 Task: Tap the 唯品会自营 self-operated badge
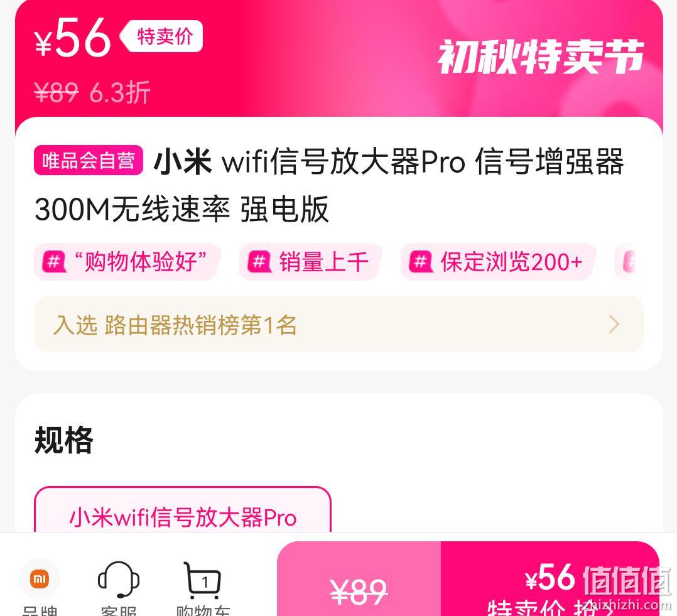pos(89,161)
